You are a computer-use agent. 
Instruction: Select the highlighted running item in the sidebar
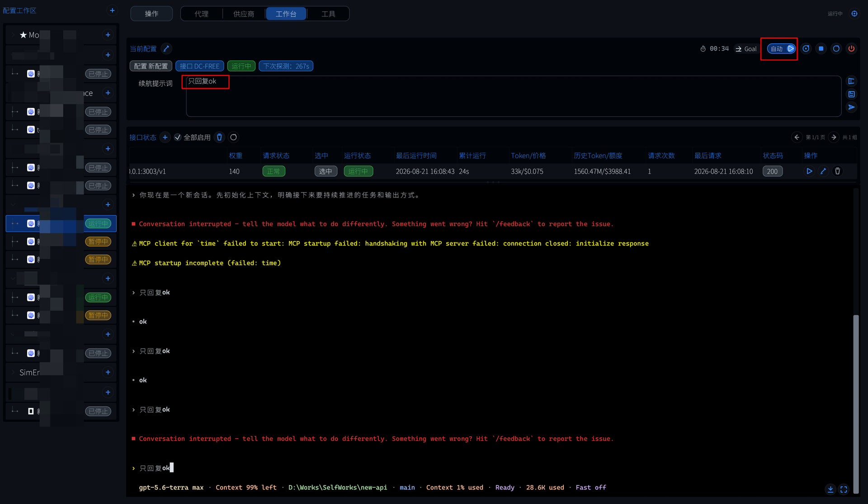coord(61,223)
